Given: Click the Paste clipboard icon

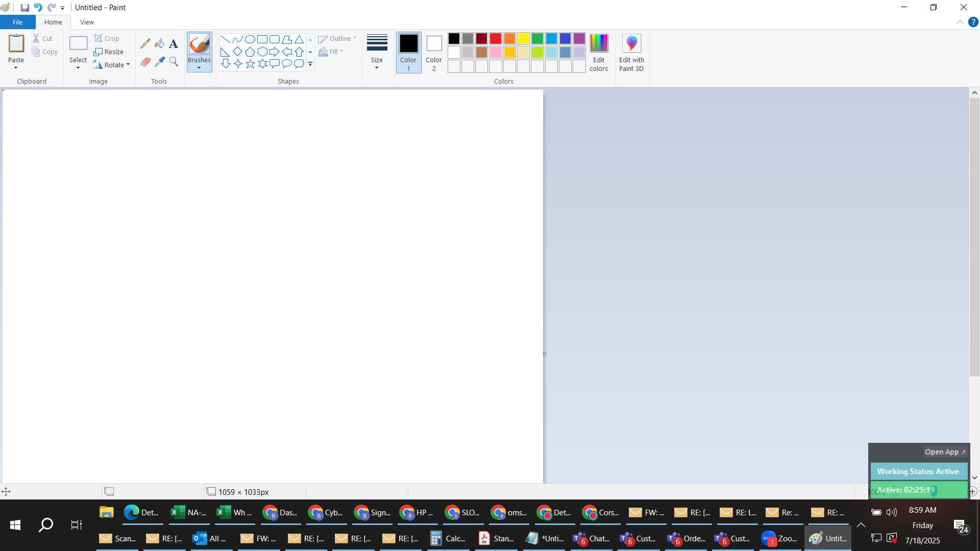Looking at the screenshot, I should pos(16,44).
